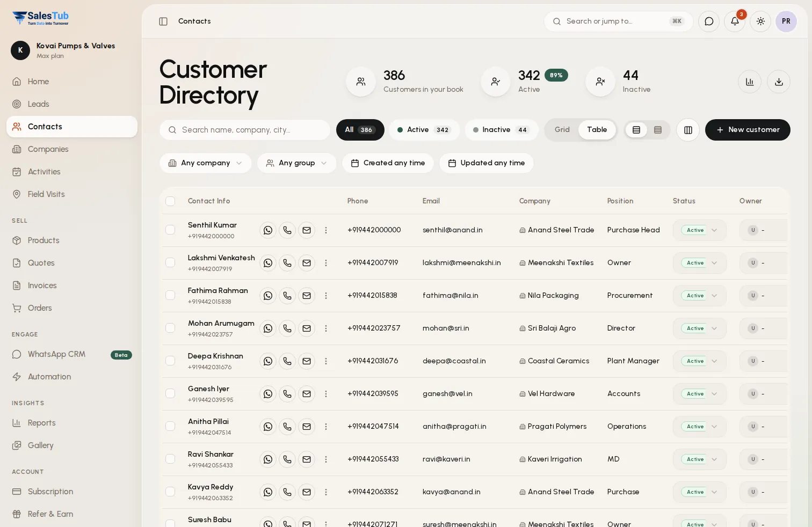Viewport: 812px width, 527px height.
Task: Email Kavya Reddy via mail icon
Action: click(307, 492)
